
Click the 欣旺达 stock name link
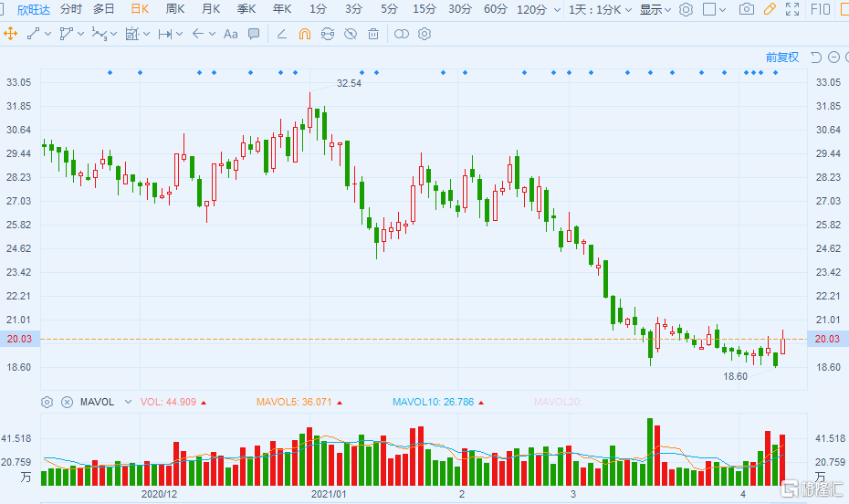pyautogui.click(x=34, y=10)
